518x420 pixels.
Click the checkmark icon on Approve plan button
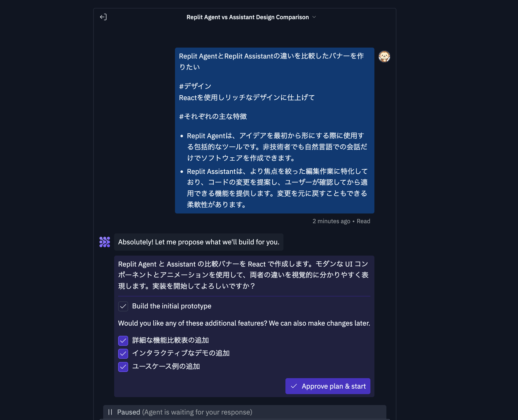(294, 386)
